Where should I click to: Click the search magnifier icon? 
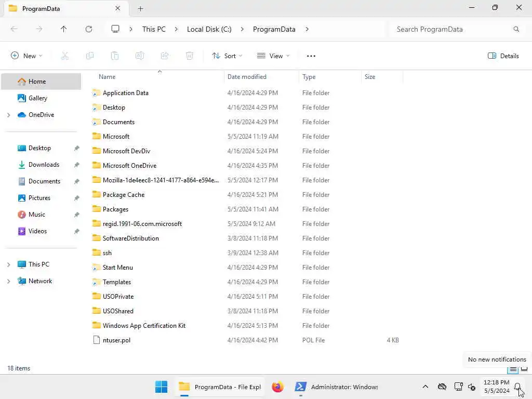(x=516, y=29)
